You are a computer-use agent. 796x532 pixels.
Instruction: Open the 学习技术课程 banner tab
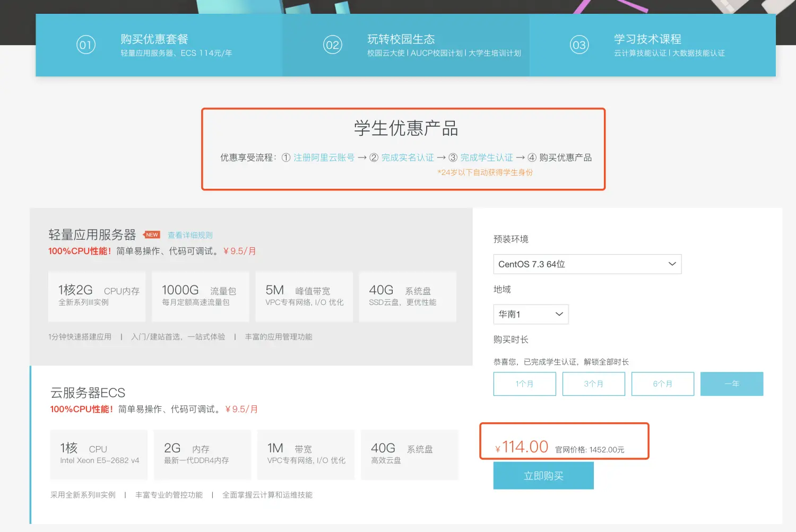pos(653,45)
